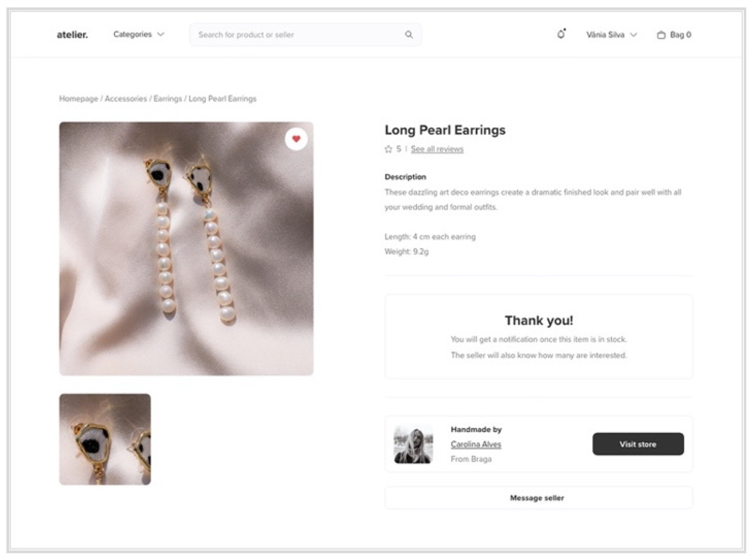Screen dimensions: 753x560
Task: Open the See all reviews link
Action: 437,149
